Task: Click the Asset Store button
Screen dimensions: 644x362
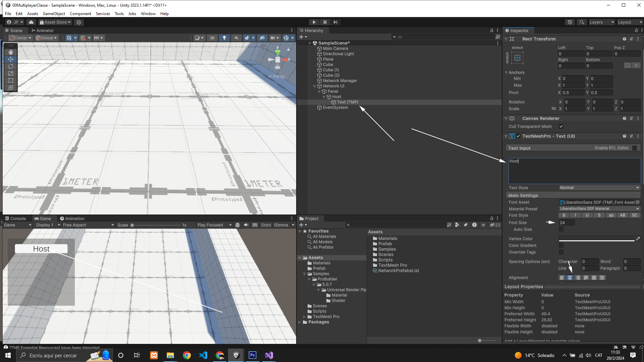Action: pos(55,22)
